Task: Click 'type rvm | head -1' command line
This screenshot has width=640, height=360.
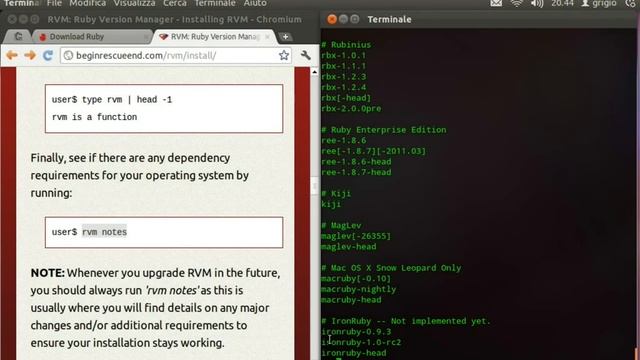Action: click(127, 100)
